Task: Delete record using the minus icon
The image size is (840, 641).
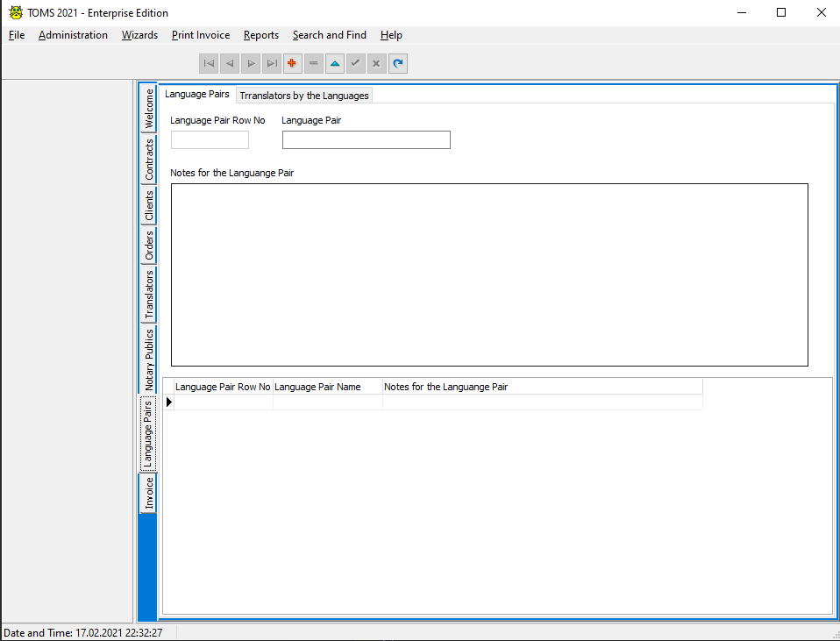Action: click(314, 63)
